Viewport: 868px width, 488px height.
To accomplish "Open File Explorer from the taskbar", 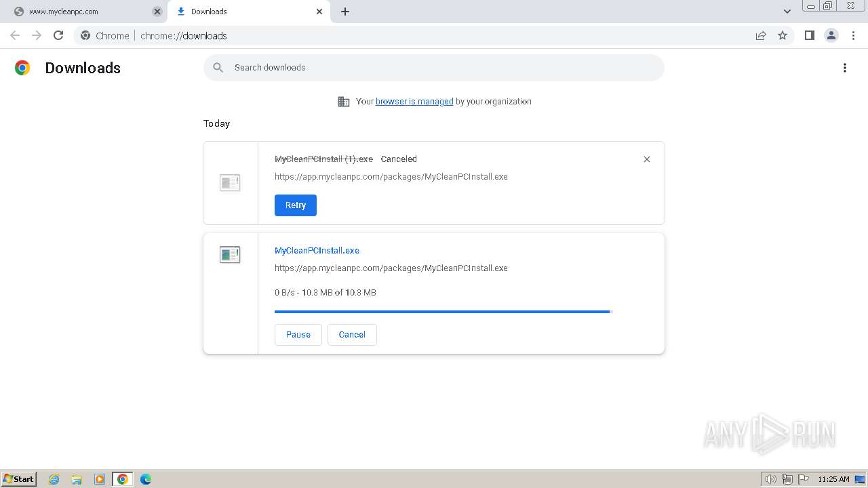I will 77,479.
